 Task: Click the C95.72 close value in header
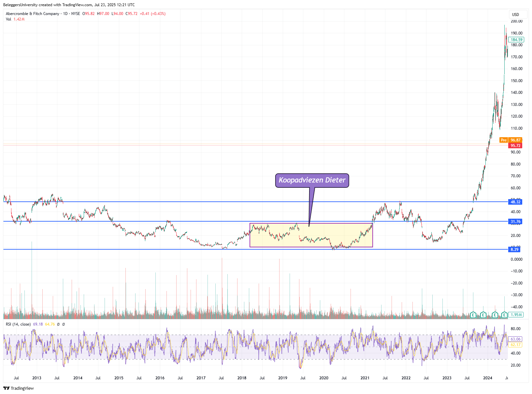(x=131, y=14)
